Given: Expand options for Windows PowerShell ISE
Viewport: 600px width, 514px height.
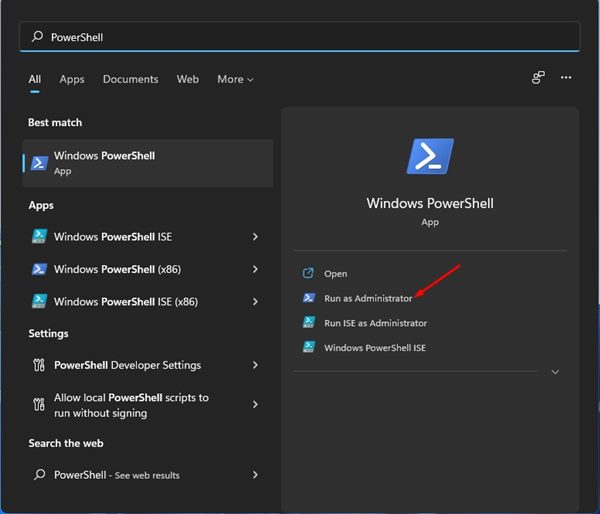Looking at the screenshot, I should (255, 237).
